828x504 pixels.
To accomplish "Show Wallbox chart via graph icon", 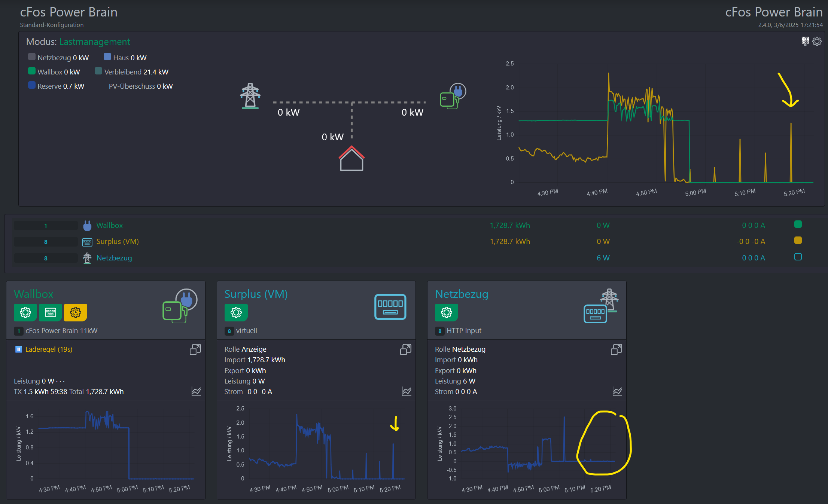I will (x=196, y=391).
